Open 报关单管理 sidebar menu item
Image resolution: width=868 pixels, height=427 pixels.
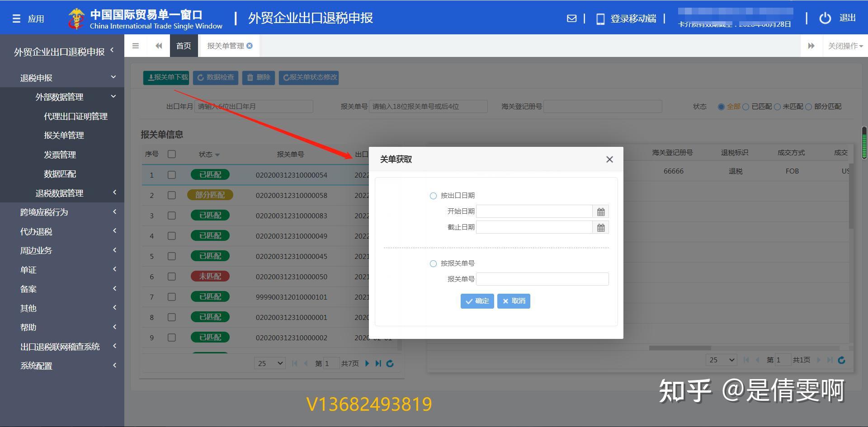(x=64, y=135)
